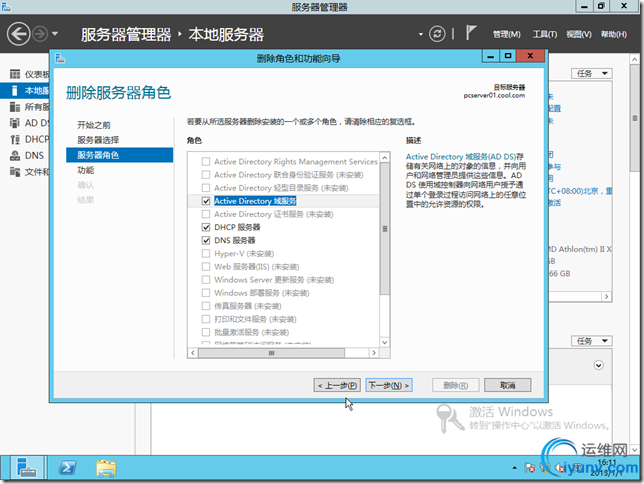Go to 功能 wizard step
The height and width of the screenshot is (484, 644).
tap(85, 170)
